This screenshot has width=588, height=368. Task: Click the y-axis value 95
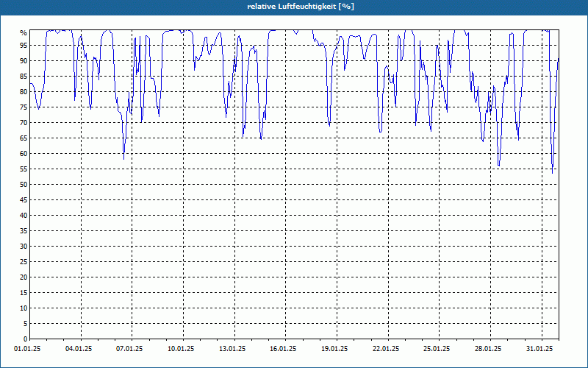pyautogui.click(x=24, y=46)
